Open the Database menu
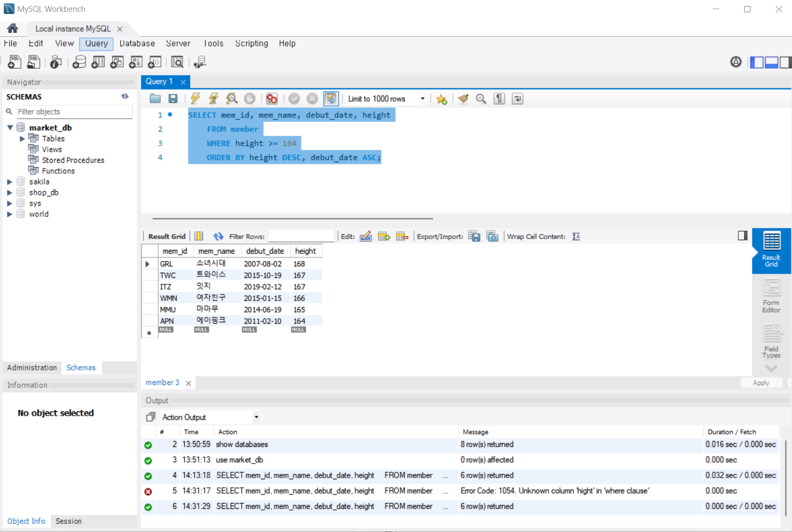 pos(137,44)
